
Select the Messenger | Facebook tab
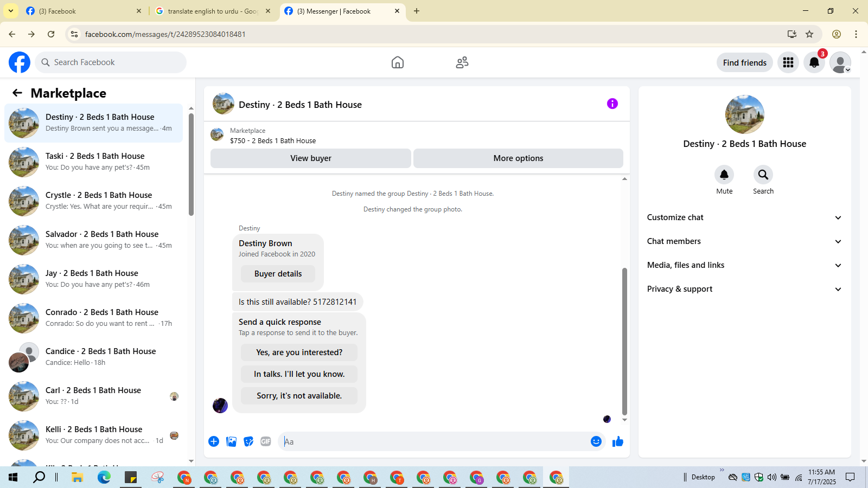tap(342, 11)
